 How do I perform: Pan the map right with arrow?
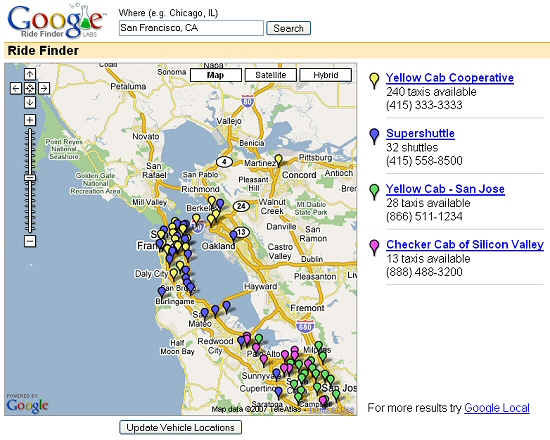pos(44,88)
